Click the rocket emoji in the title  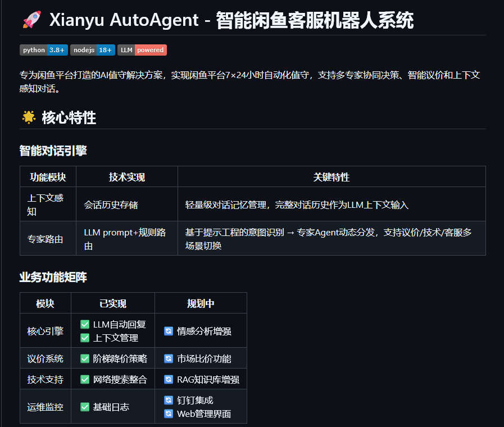coord(32,20)
